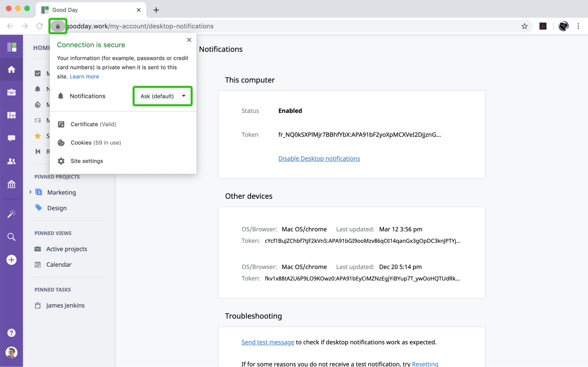Open the James Jenkins pinned task
588x367 pixels.
[x=65, y=306]
